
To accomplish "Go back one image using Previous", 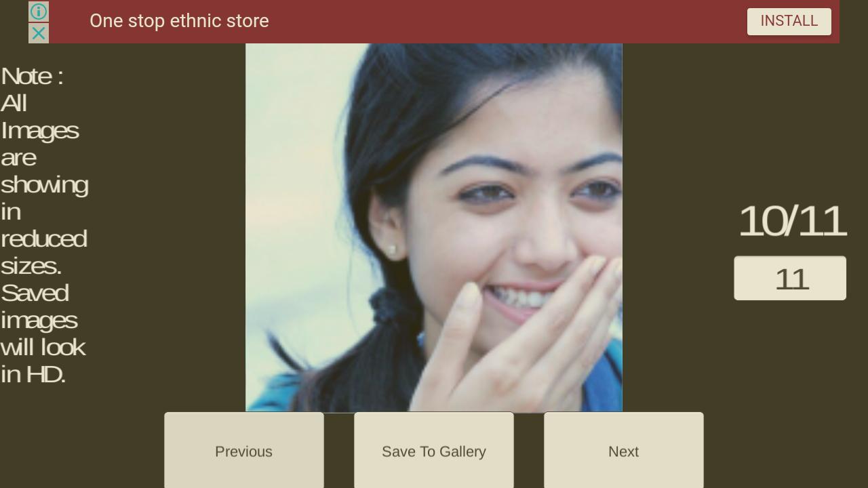I will point(244,451).
